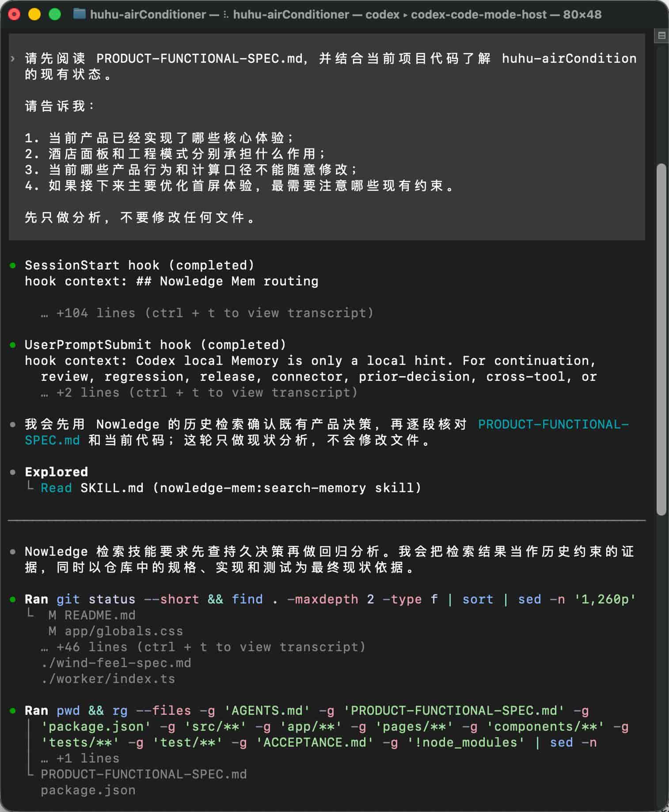The height and width of the screenshot is (812, 669).
Task: Click 'SessionStart hook (completed)' text
Action: [140, 266]
